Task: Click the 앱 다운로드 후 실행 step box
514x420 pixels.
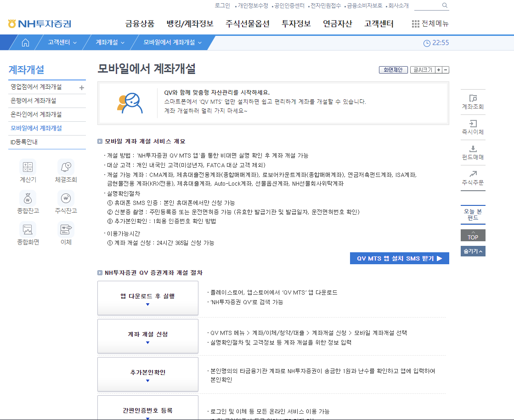Action: 148,298
